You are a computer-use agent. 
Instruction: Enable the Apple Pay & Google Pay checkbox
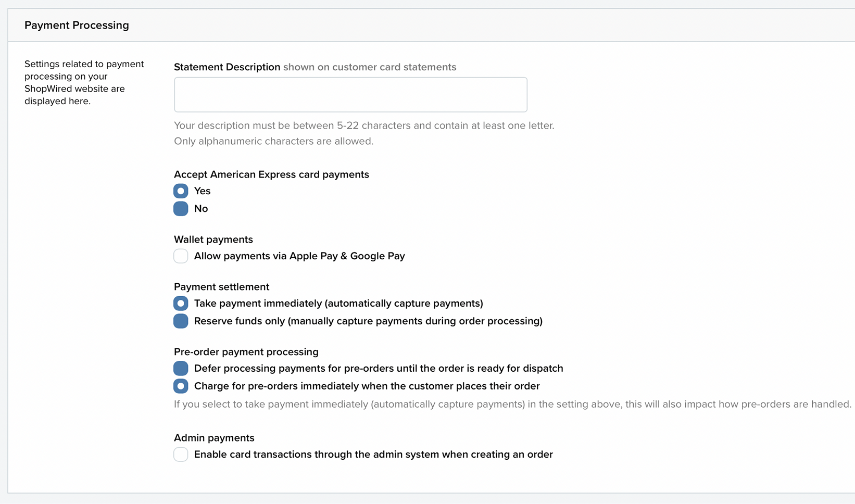point(181,256)
